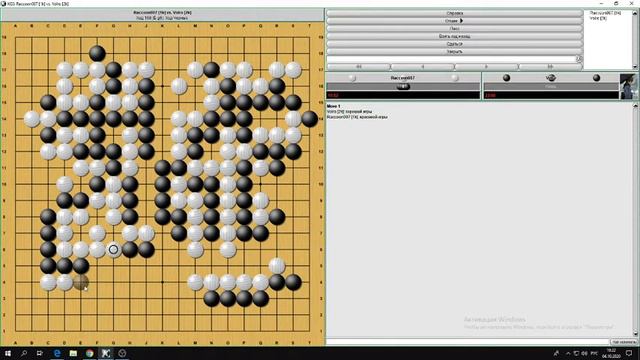The width and height of the screenshot is (640, 360).
Task: Click black stone icon left of Volre name
Action: point(507,78)
